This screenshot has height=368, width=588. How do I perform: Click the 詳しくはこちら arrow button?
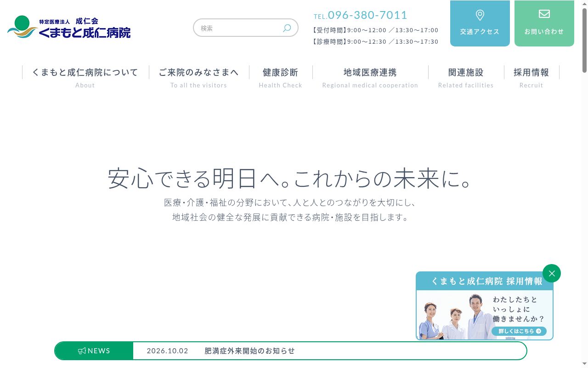click(x=519, y=331)
